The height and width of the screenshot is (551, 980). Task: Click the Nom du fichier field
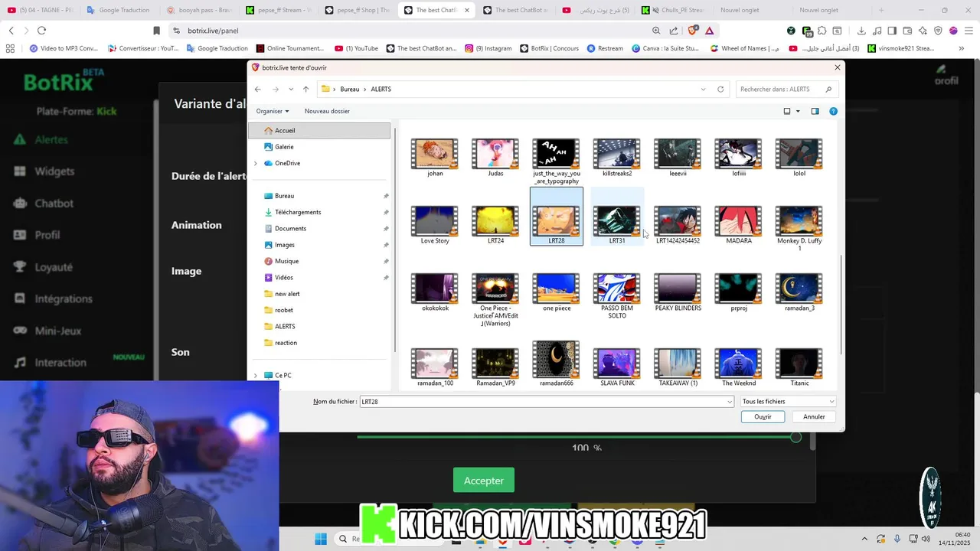tap(547, 402)
